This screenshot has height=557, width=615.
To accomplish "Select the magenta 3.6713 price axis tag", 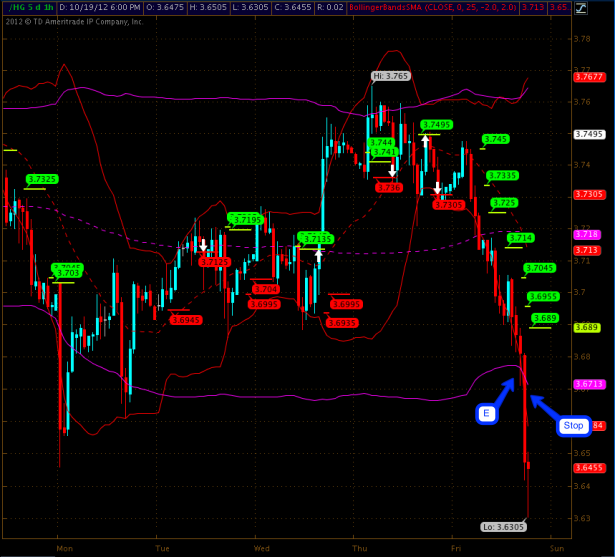I will (x=587, y=384).
